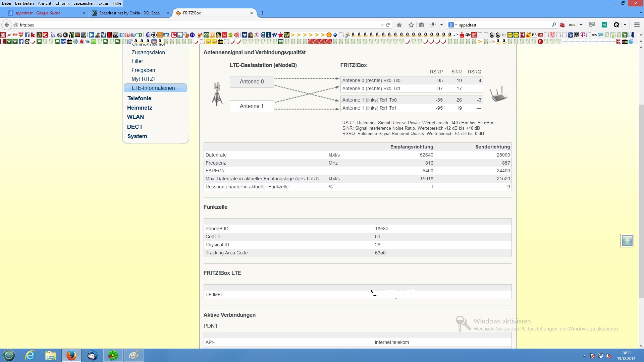The width and height of the screenshot is (644, 362).
Task: Open the Lesezeichen menu
Action: [84, 3]
